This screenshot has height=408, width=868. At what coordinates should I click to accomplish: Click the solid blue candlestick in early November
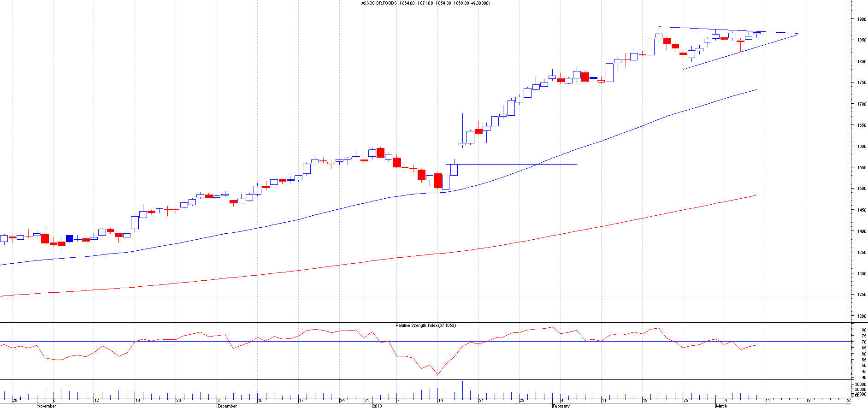click(70, 238)
